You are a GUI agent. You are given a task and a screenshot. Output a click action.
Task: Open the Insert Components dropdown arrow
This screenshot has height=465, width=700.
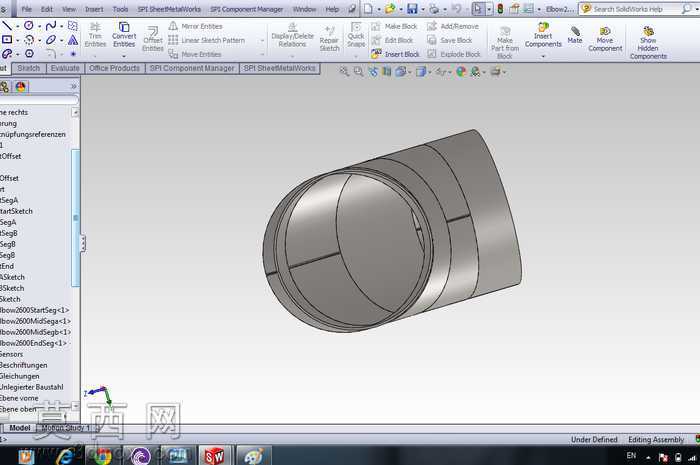[x=543, y=56]
